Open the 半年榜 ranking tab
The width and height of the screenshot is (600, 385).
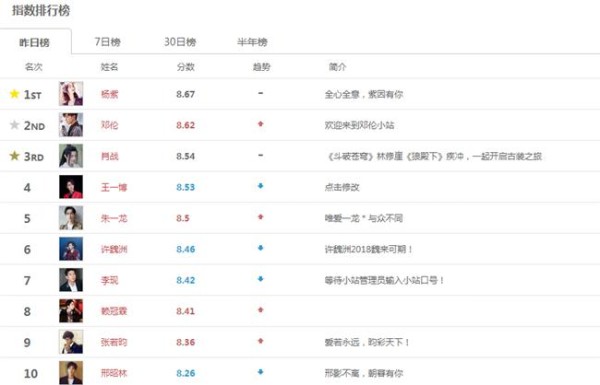coord(252,41)
